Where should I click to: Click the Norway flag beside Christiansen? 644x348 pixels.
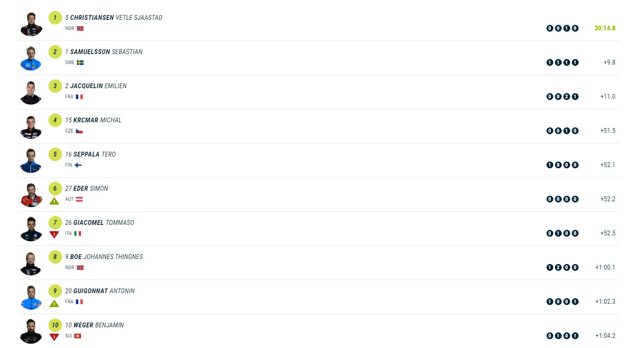[80, 29]
